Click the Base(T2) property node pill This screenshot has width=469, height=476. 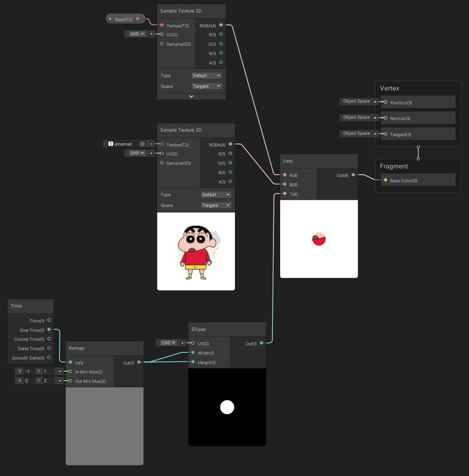pyautogui.click(x=125, y=19)
